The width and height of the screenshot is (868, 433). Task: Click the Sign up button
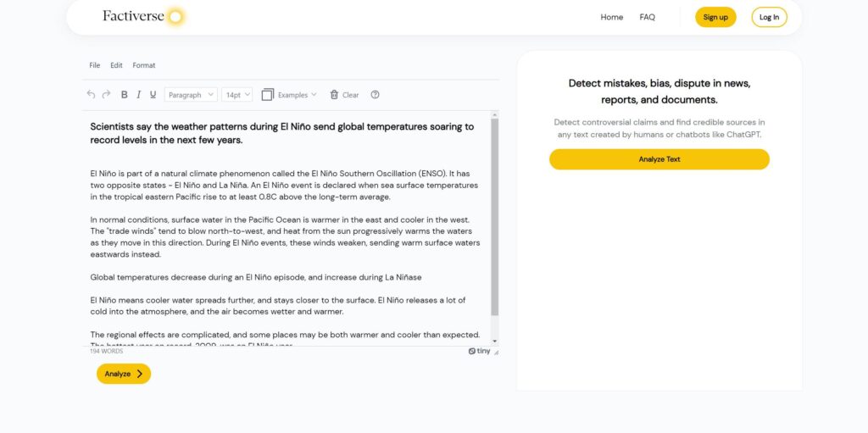coord(715,17)
